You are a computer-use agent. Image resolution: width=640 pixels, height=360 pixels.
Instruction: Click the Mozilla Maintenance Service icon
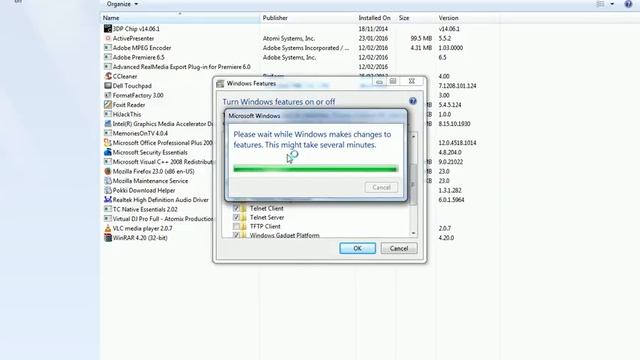pos(108,181)
